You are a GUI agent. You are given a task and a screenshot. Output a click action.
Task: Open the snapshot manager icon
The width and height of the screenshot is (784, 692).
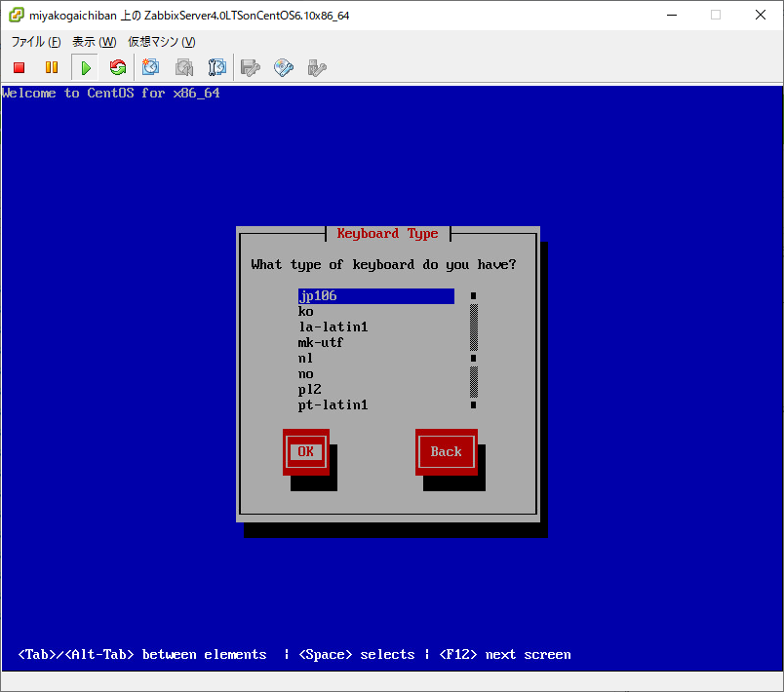[217, 67]
